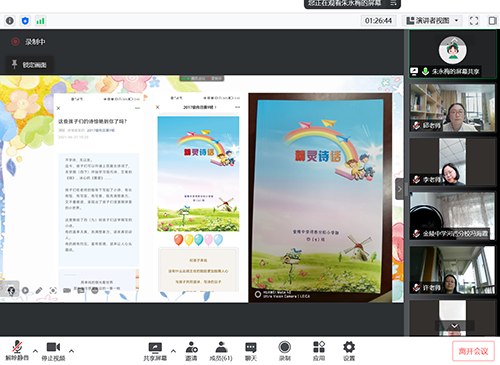The width and height of the screenshot is (500, 365).
Task: Select the pencil annotation tool in the shared screen
Action: tap(39, 290)
